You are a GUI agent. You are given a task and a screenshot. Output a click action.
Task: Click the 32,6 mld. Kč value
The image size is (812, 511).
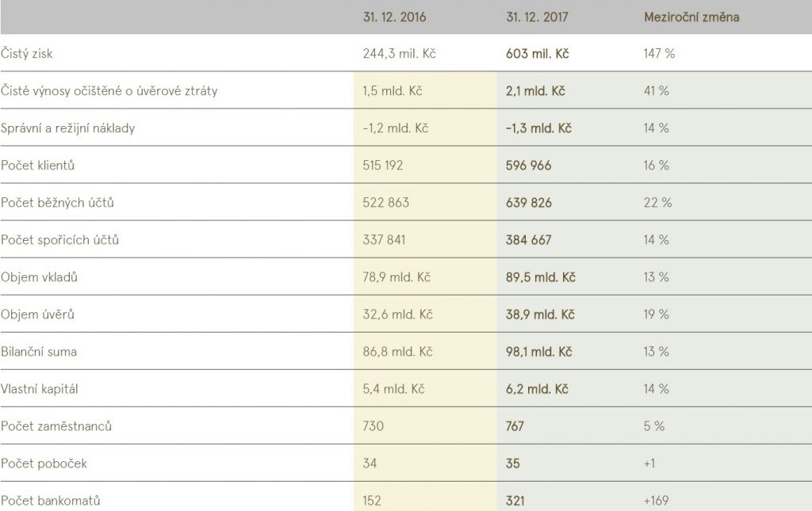(396, 315)
